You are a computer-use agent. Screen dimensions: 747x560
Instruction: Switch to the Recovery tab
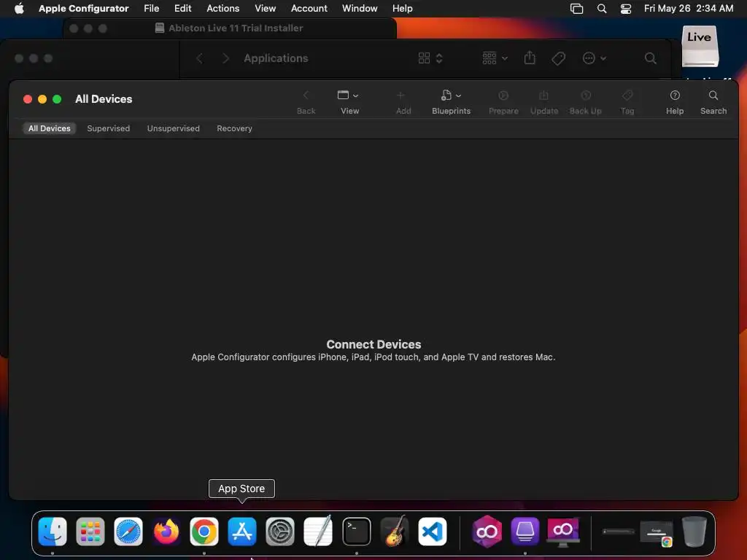pos(234,128)
